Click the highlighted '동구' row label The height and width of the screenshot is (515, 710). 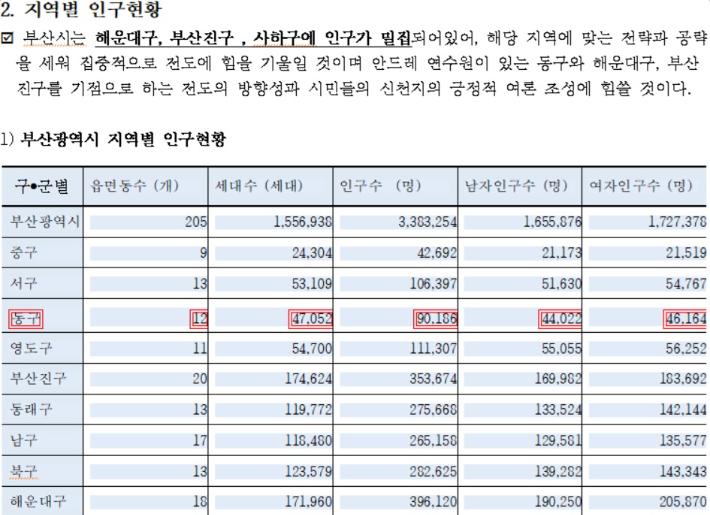tap(26, 319)
